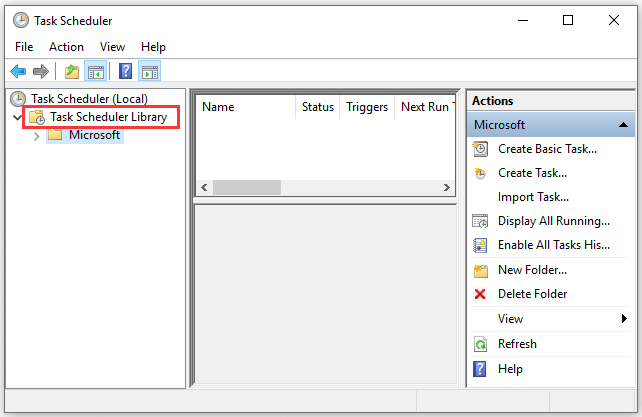The width and height of the screenshot is (642, 417).
Task: Click the blue Help toolbar icon
Action: [x=125, y=72]
